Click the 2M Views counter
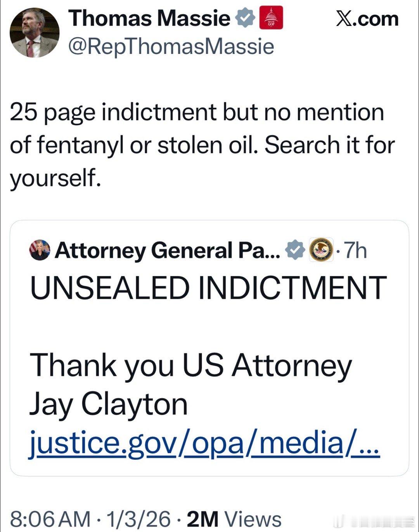 coord(234,519)
